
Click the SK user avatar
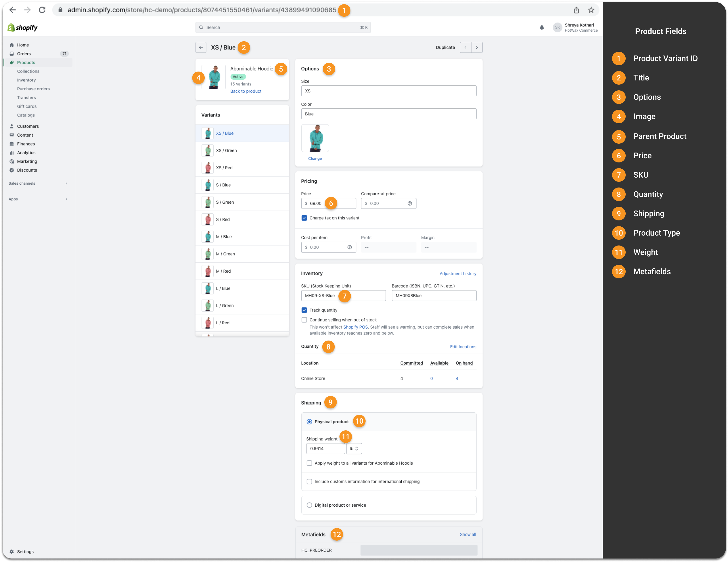point(557,28)
